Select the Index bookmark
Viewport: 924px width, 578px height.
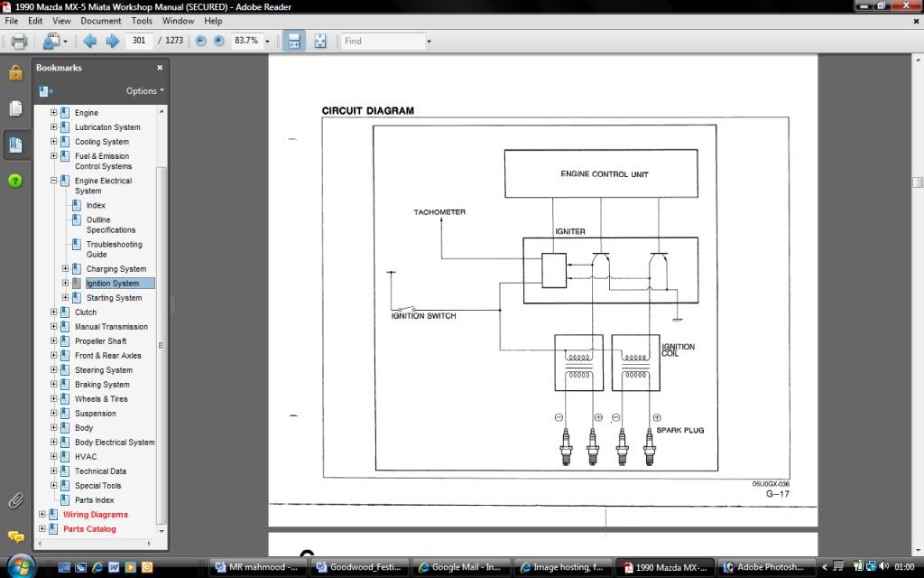click(x=96, y=205)
